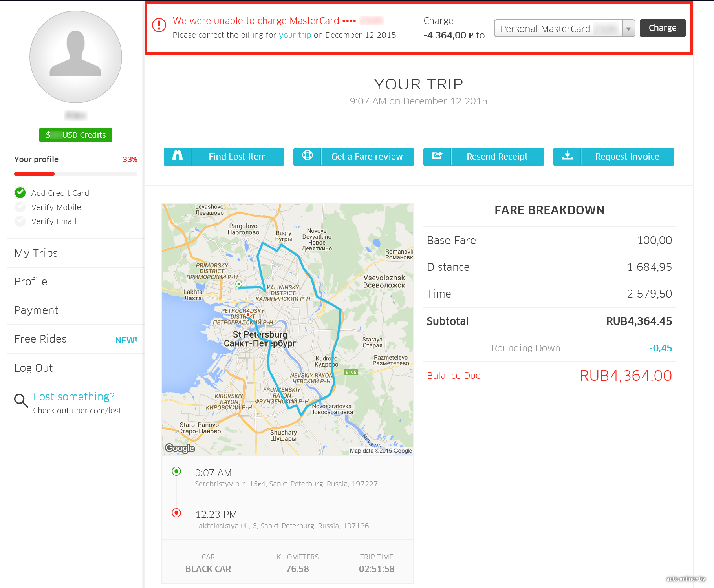Click the 'FARE BREAKDOWN' heading
The image size is (714, 588).
point(549,210)
